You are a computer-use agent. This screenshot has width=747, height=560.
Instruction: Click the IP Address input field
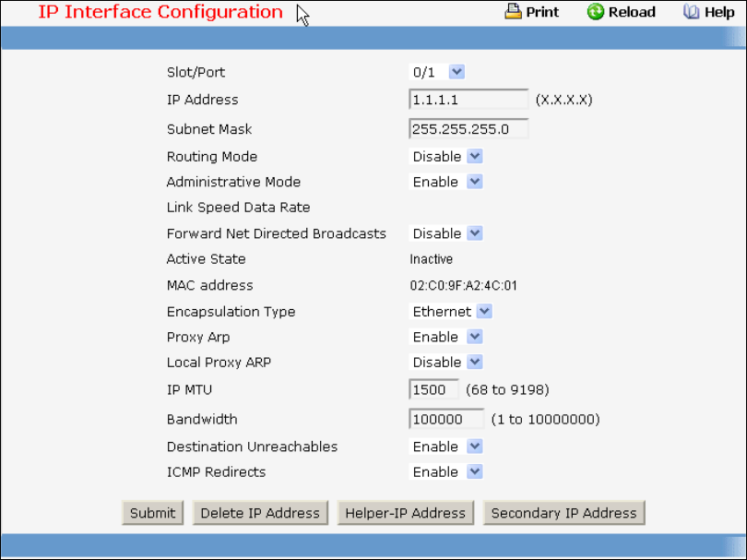pyautogui.click(x=468, y=100)
